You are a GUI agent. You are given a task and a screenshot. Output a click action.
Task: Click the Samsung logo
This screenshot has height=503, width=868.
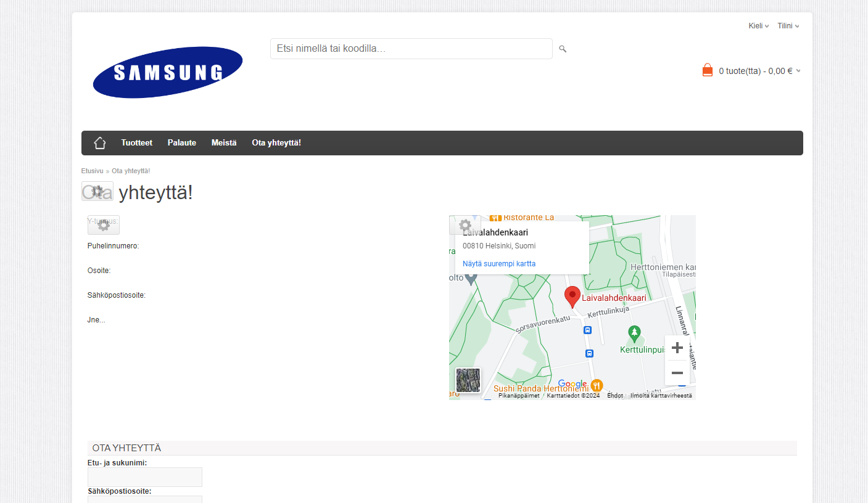tap(168, 72)
